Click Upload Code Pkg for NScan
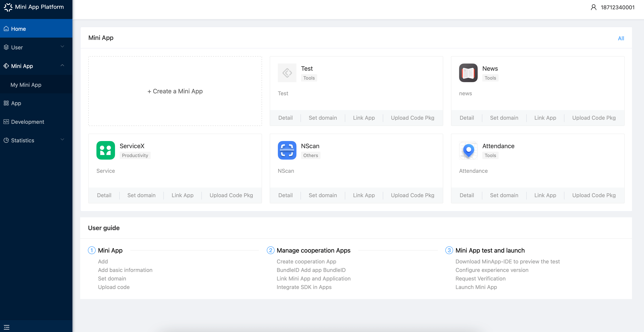 point(412,195)
